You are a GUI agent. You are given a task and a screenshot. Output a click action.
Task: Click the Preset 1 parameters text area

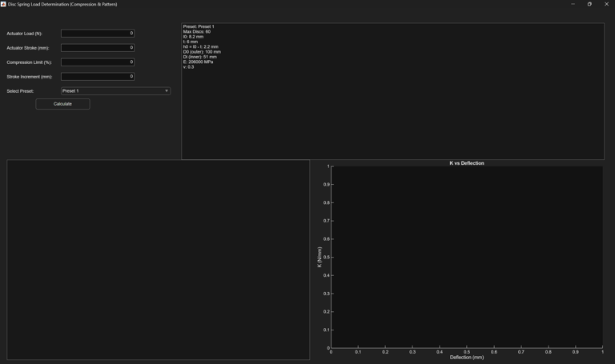coord(392,91)
